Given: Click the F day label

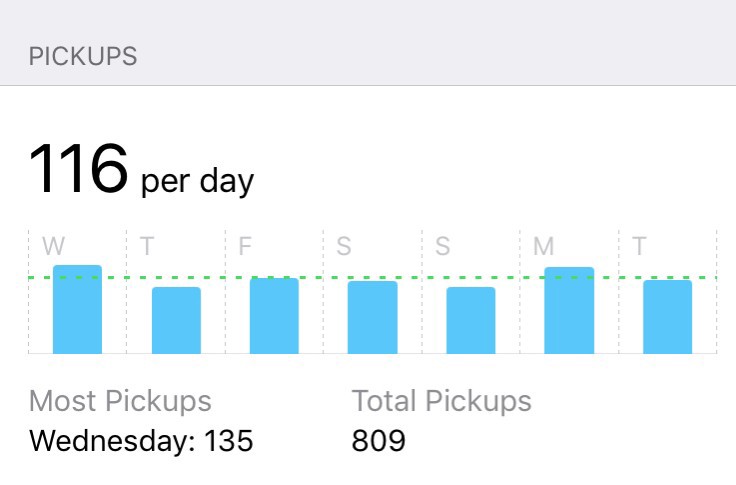Looking at the screenshot, I should tap(245, 247).
